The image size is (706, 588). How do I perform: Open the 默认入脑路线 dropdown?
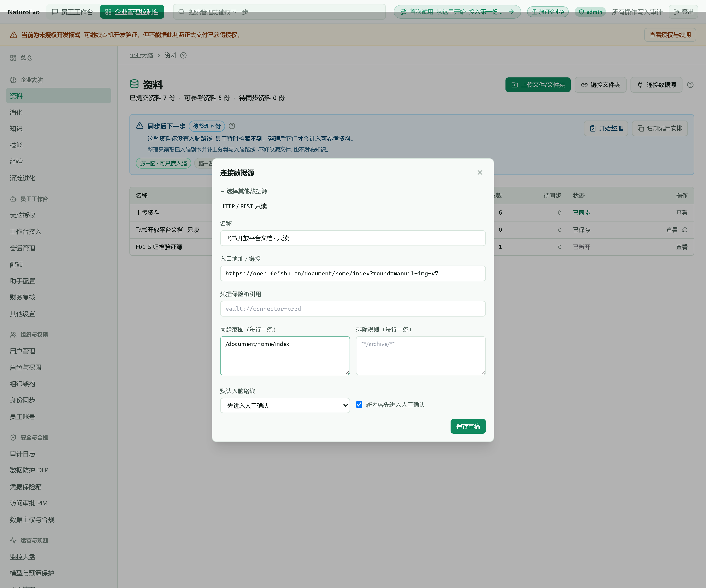(285, 405)
